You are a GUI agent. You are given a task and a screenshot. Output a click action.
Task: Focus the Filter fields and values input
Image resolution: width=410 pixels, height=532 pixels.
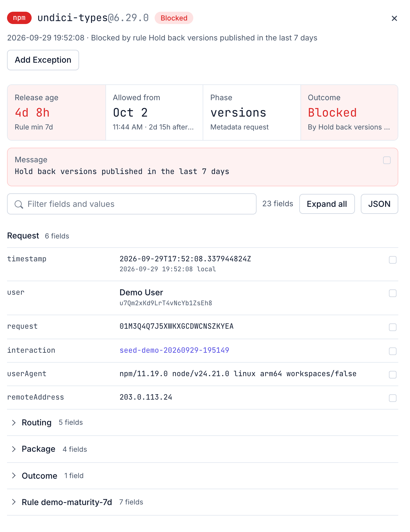[x=132, y=204]
